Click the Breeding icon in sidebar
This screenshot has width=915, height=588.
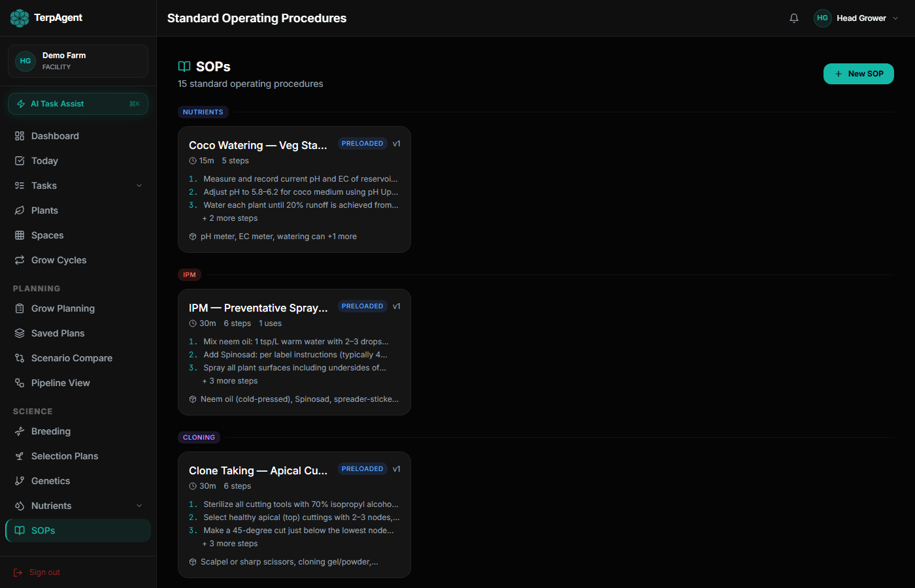(x=20, y=431)
